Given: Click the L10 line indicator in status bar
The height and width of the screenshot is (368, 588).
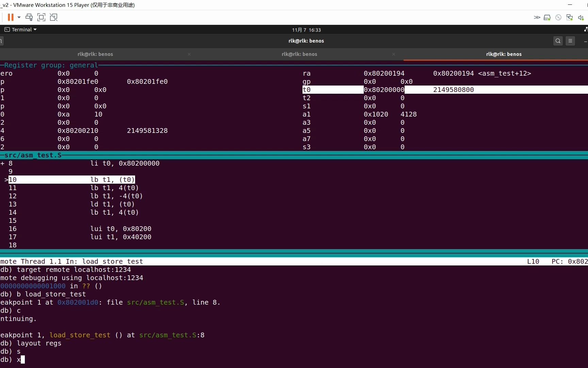Looking at the screenshot, I should (533, 261).
